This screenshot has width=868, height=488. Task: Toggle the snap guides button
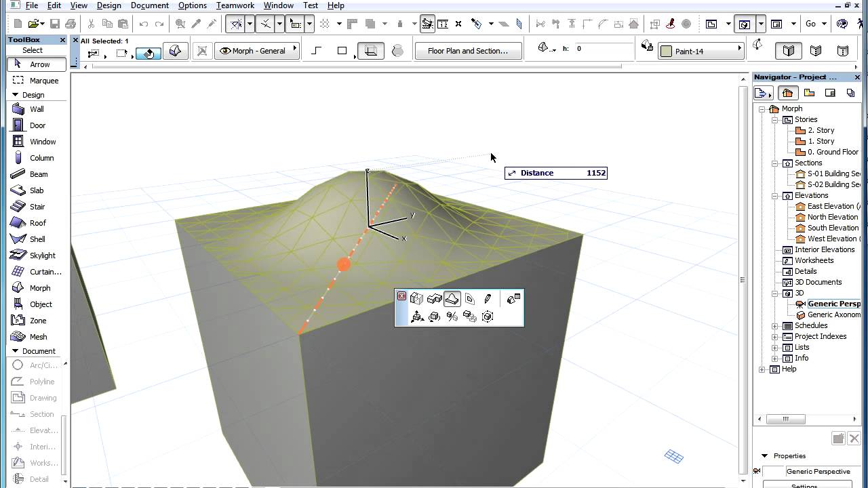[265, 24]
